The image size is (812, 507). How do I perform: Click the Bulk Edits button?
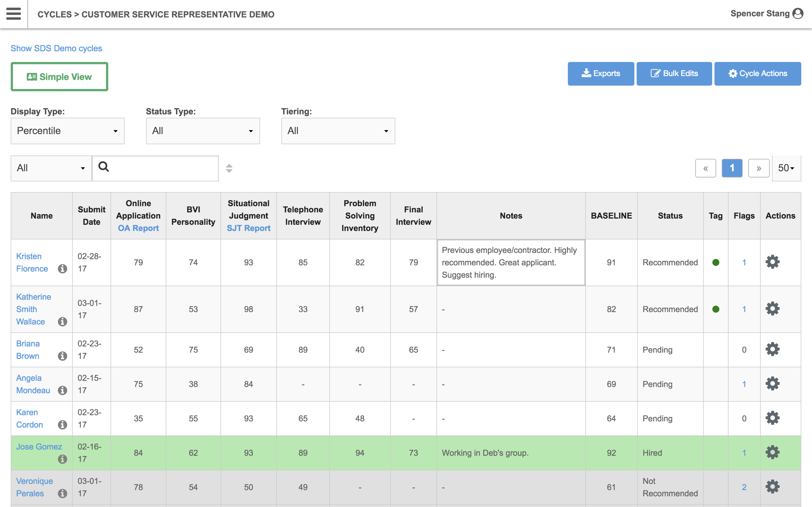674,74
